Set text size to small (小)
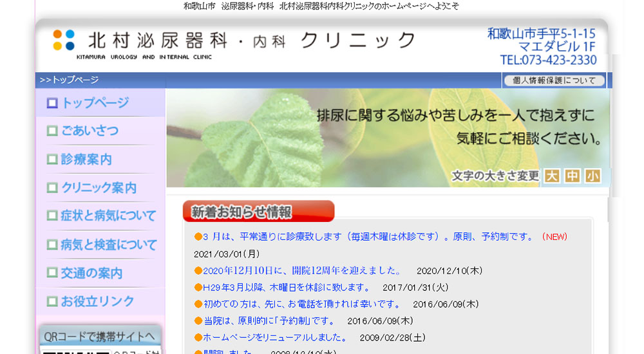 click(592, 176)
